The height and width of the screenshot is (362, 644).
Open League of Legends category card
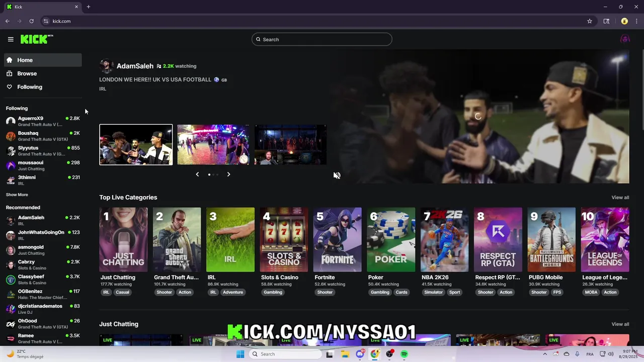(x=605, y=240)
